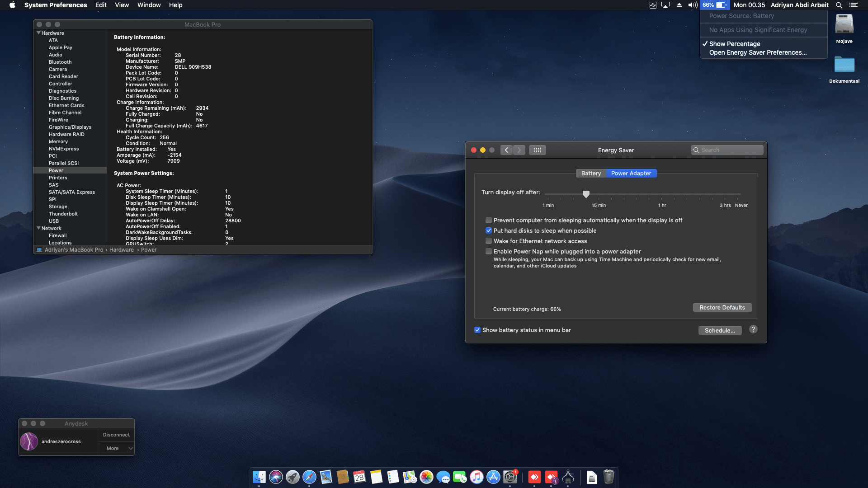The width and height of the screenshot is (868, 488).
Task: Collapse the Hardware tree section
Action: pos(38,33)
